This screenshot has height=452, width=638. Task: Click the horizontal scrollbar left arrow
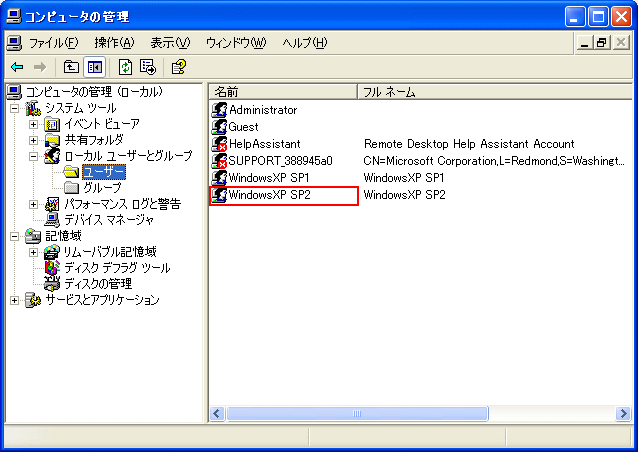pos(216,414)
